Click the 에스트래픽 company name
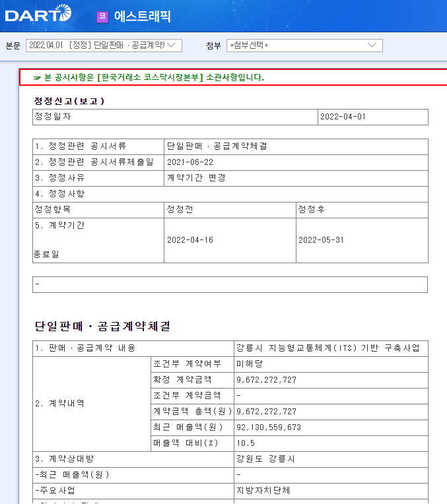 [x=142, y=16]
